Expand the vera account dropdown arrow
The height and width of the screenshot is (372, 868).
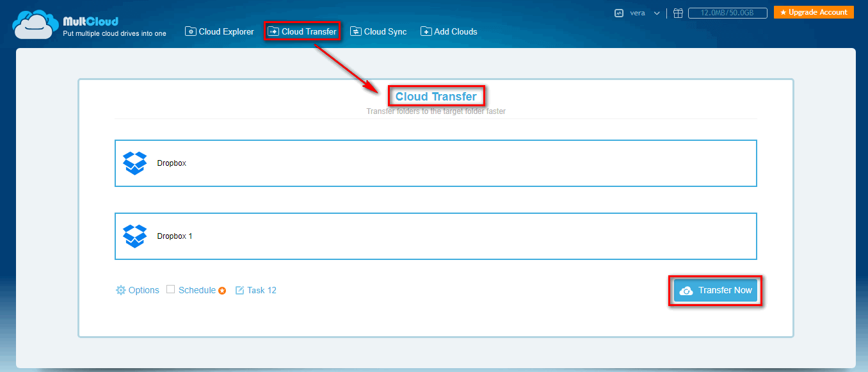pos(656,13)
